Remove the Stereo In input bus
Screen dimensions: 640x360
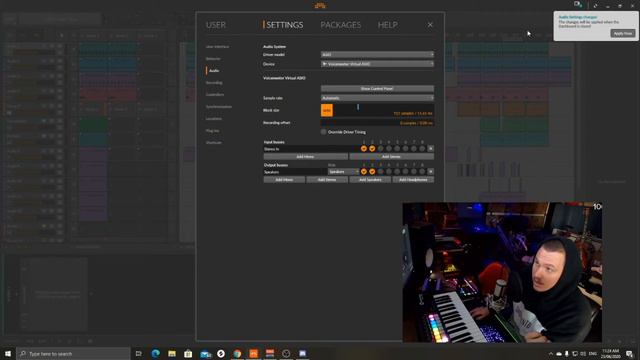coord(430,149)
